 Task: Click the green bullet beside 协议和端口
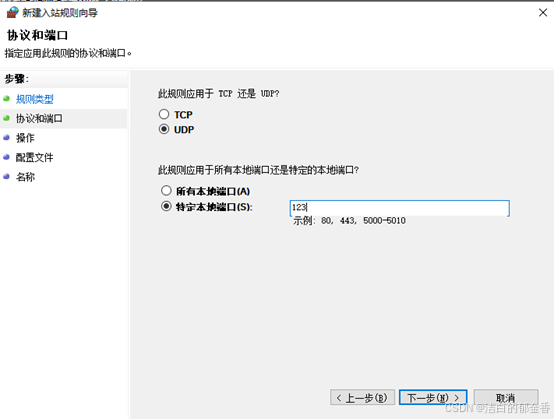coord(6,118)
